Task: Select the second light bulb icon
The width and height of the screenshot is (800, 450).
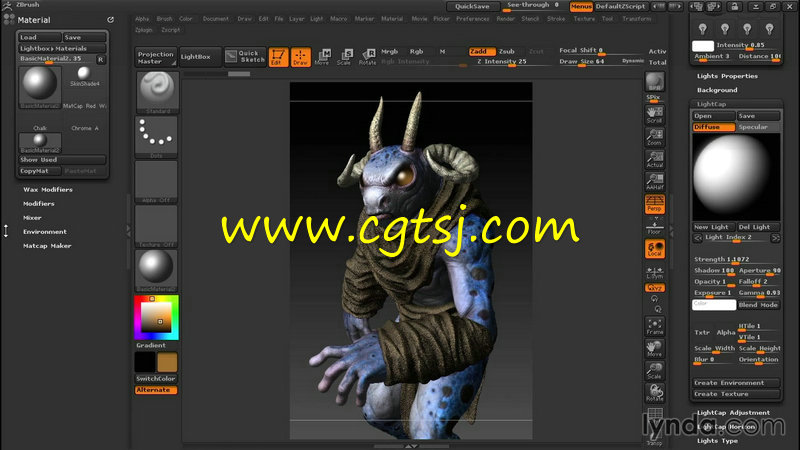Action: (x=725, y=29)
